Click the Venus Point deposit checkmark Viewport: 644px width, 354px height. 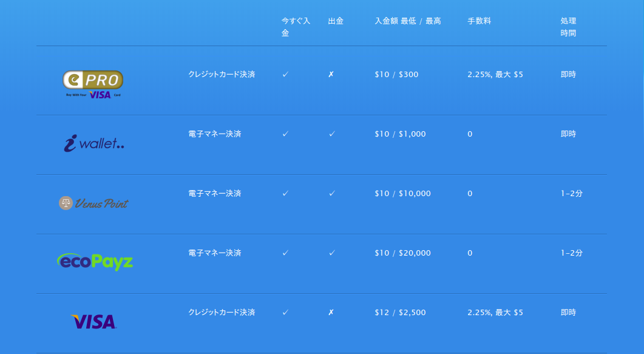click(285, 194)
